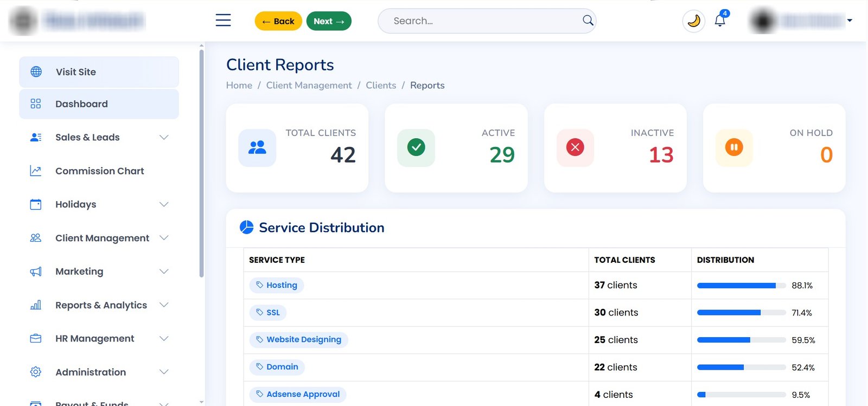Toggle dark mode with moon icon
Screen dimensions: 868x406
pyautogui.click(x=693, y=21)
